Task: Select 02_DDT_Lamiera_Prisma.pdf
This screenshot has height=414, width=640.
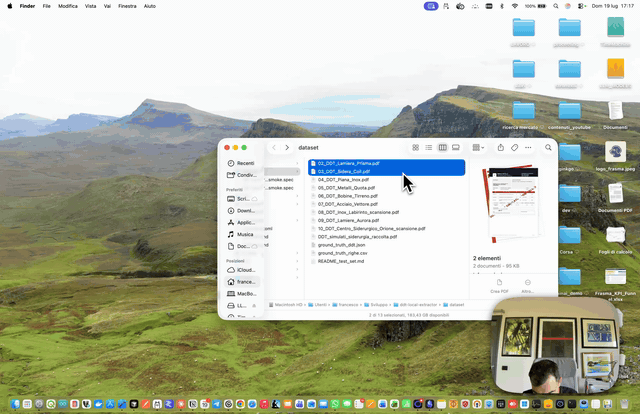Action: pyautogui.click(x=386, y=163)
